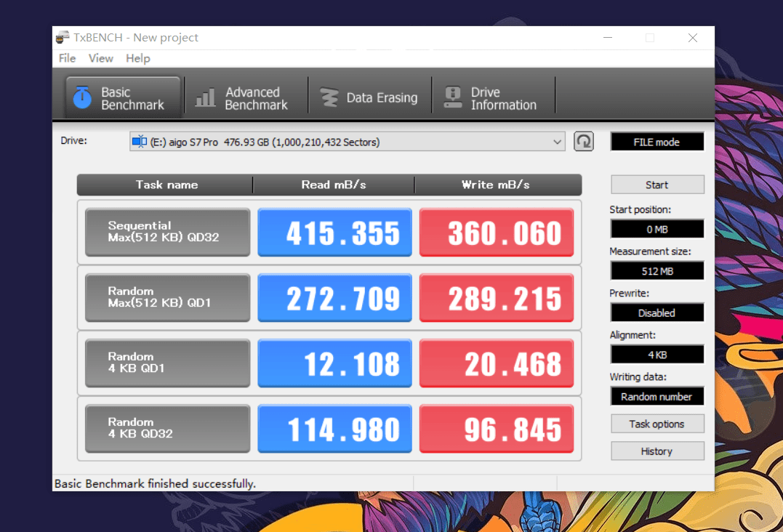Click the Random 4 KB QD32 task button

pyautogui.click(x=167, y=428)
